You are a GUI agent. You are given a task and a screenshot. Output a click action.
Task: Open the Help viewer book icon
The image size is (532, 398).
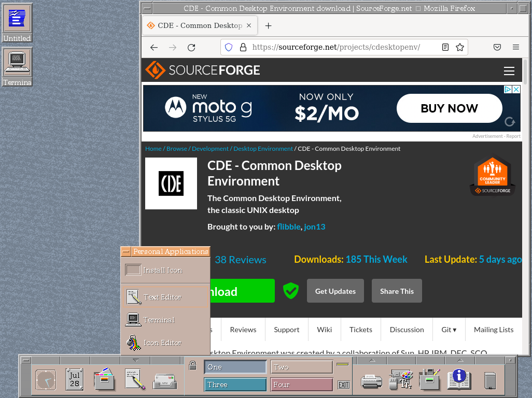(x=458, y=379)
